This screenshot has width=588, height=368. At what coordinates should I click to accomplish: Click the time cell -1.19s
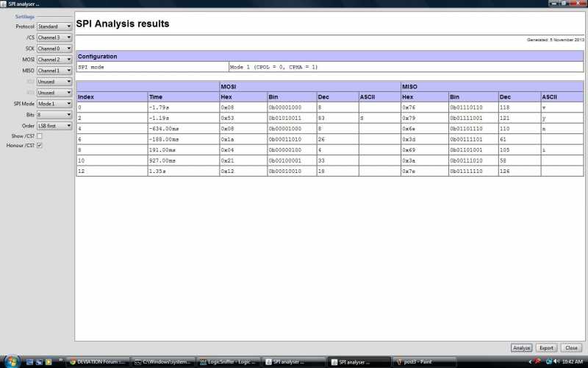[183, 118]
